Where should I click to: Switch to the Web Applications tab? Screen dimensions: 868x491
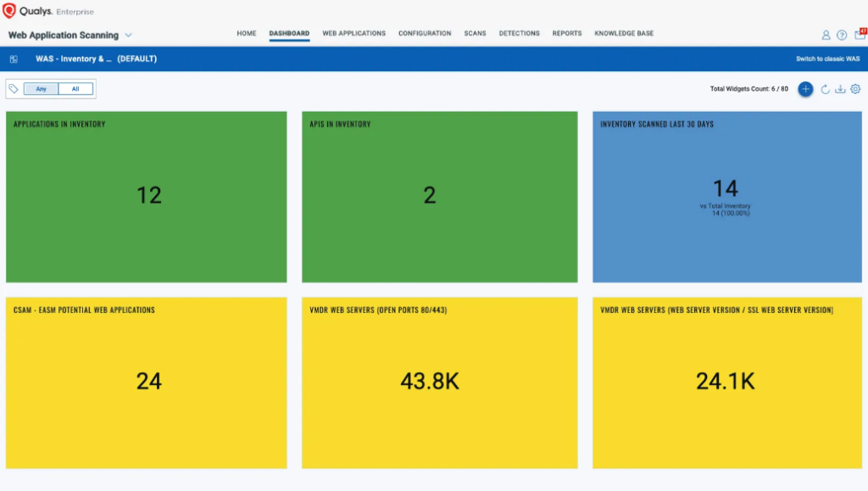353,33
